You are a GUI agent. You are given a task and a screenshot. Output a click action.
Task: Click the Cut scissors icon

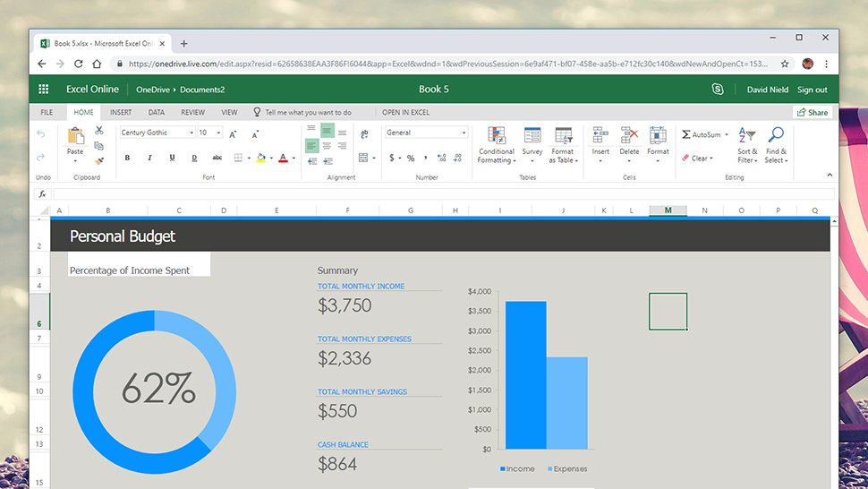99,131
